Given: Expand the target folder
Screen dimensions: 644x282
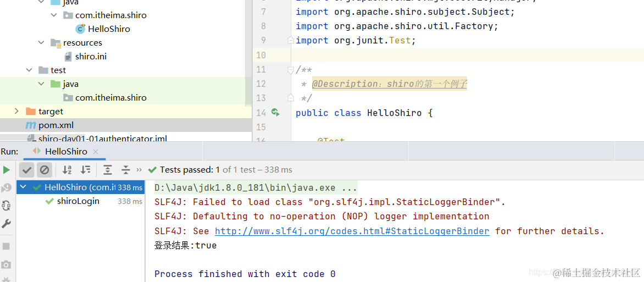Looking at the screenshot, I should (x=16, y=112).
